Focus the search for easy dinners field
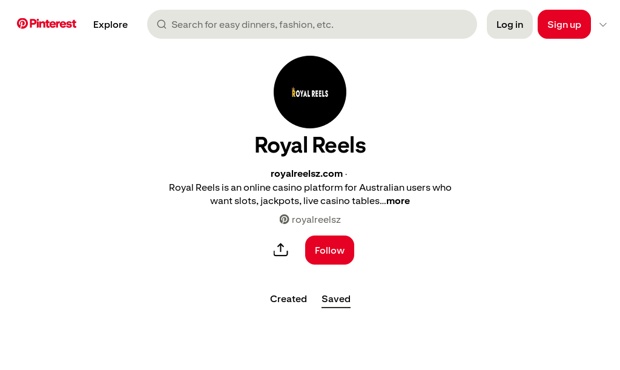620x370 pixels. (x=312, y=25)
